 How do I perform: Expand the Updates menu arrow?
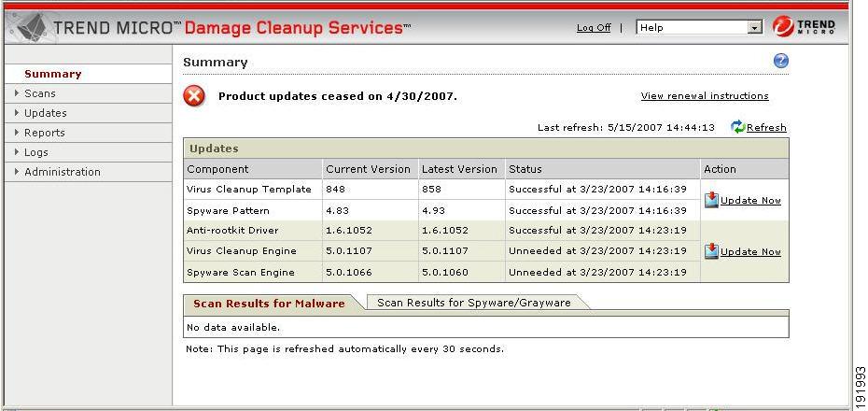coord(17,113)
